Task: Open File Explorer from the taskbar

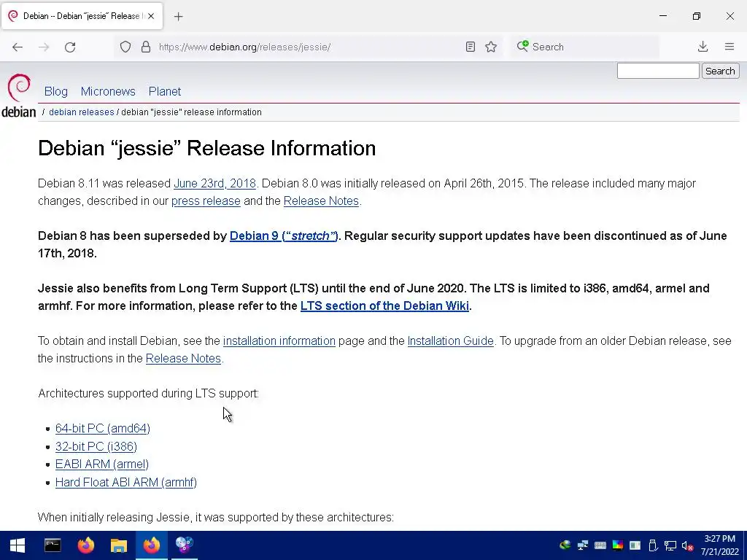Action: pos(119,545)
